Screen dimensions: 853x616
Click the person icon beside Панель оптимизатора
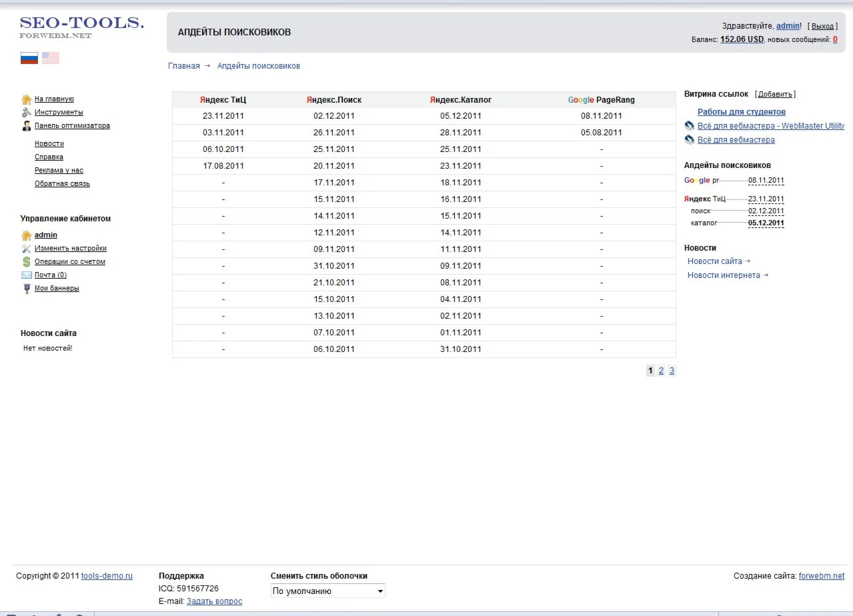(x=27, y=126)
